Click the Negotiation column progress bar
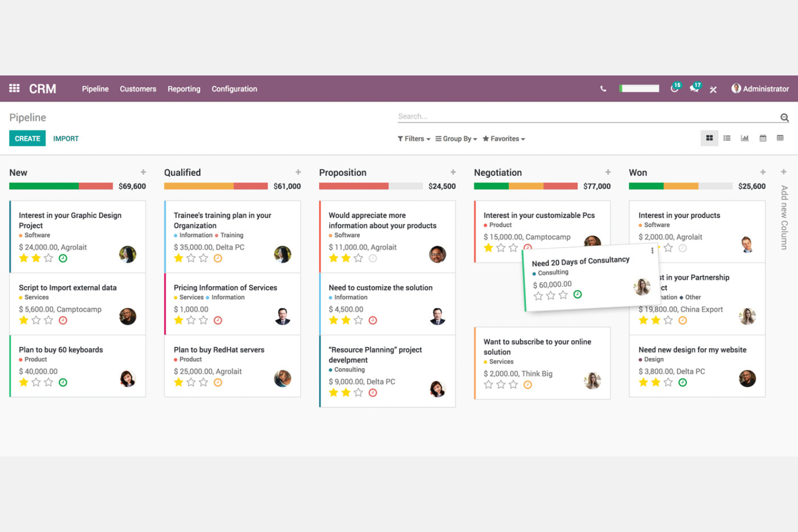The image size is (798, 532). (526, 186)
